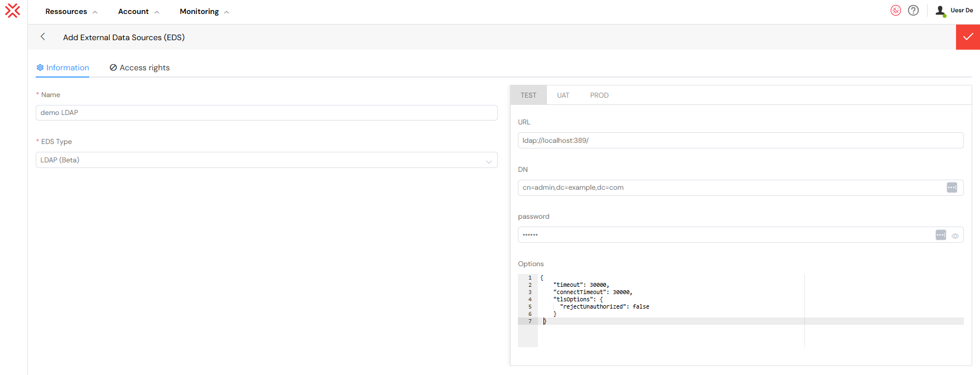This screenshot has width=980, height=375.
Task: Confirm with the red checkmark button
Action: coord(968,37)
